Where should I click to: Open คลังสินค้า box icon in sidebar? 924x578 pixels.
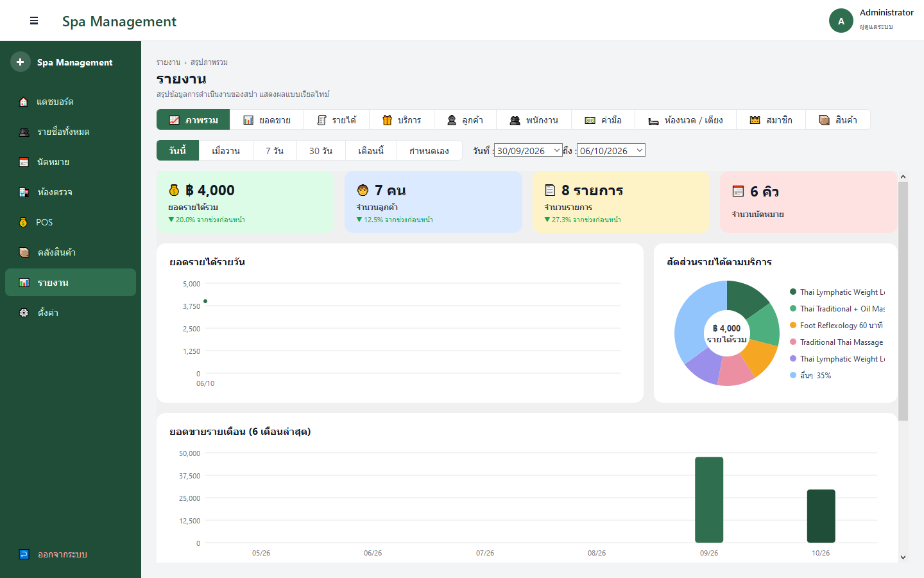[24, 252]
